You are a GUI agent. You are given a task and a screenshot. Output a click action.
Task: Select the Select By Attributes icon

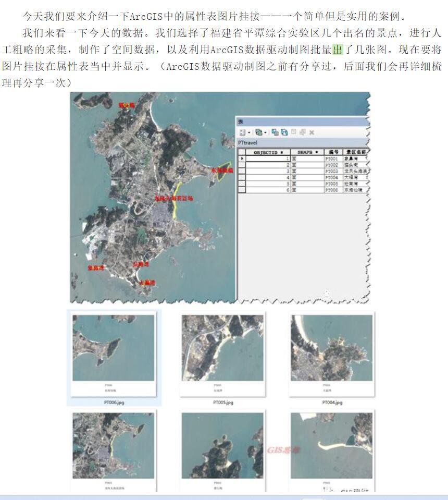(275, 132)
